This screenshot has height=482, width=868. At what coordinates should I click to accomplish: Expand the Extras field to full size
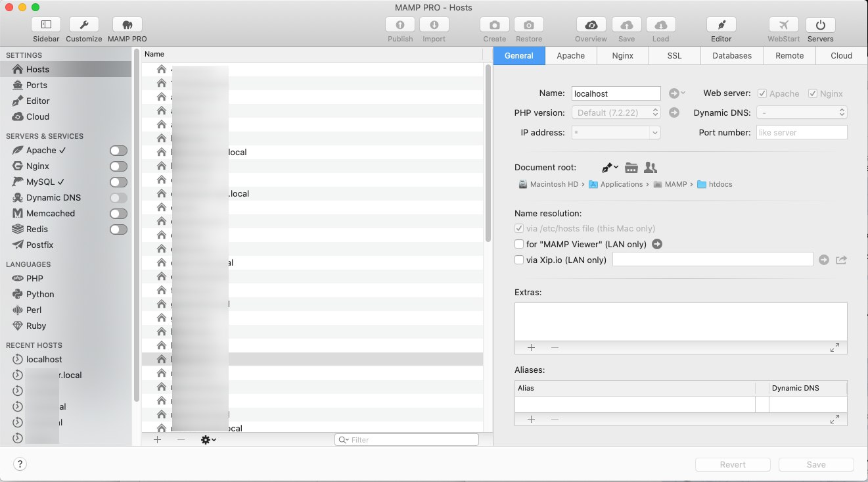pos(834,347)
